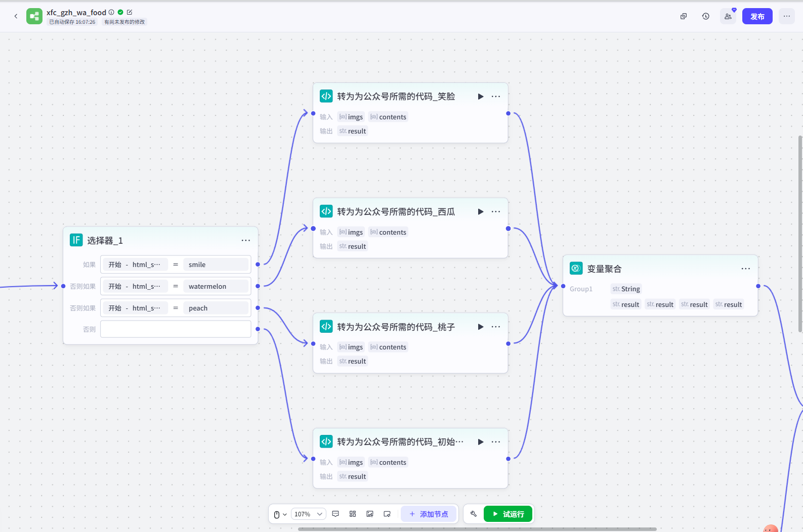Screen dimensions: 803x532
Task: Click 添加节点 add node button
Action: click(x=429, y=514)
